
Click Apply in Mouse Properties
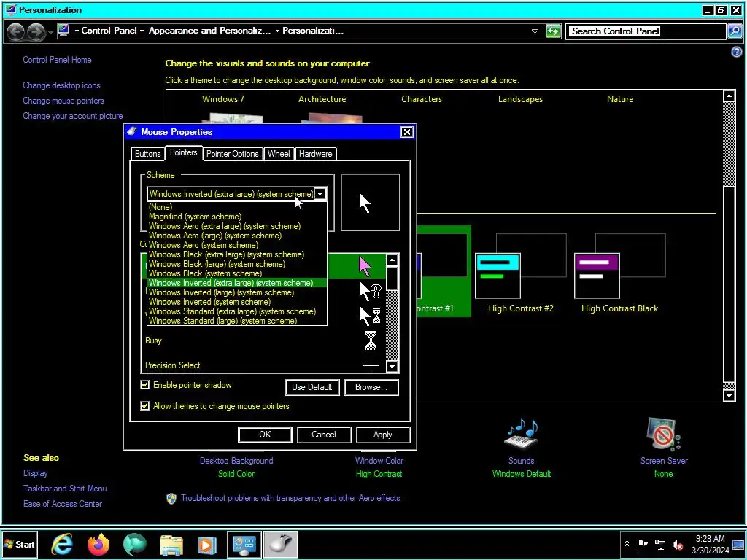[382, 435]
